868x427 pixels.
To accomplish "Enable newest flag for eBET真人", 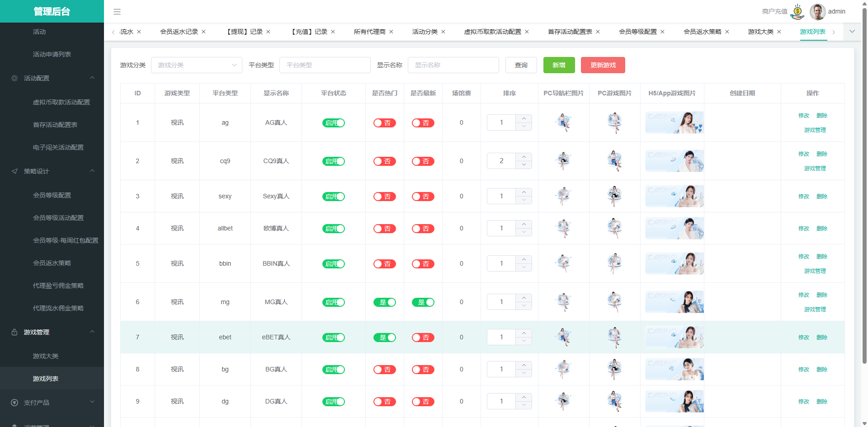I will tap(423, 338).
